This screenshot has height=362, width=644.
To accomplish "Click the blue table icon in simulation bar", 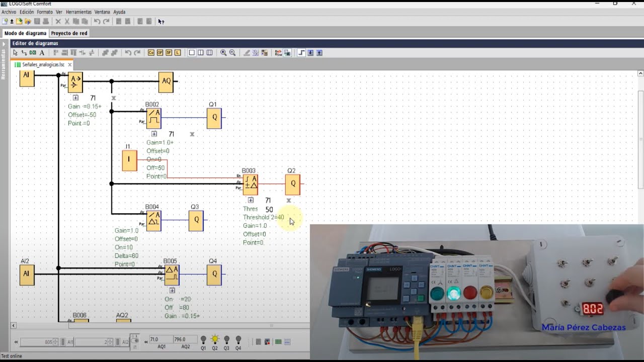I will (287, 342).
